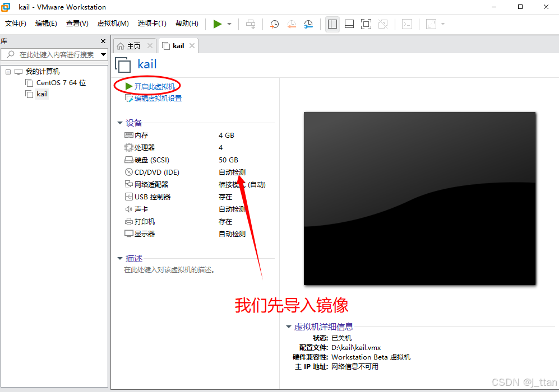Click the green Power On button

point(218,24)
